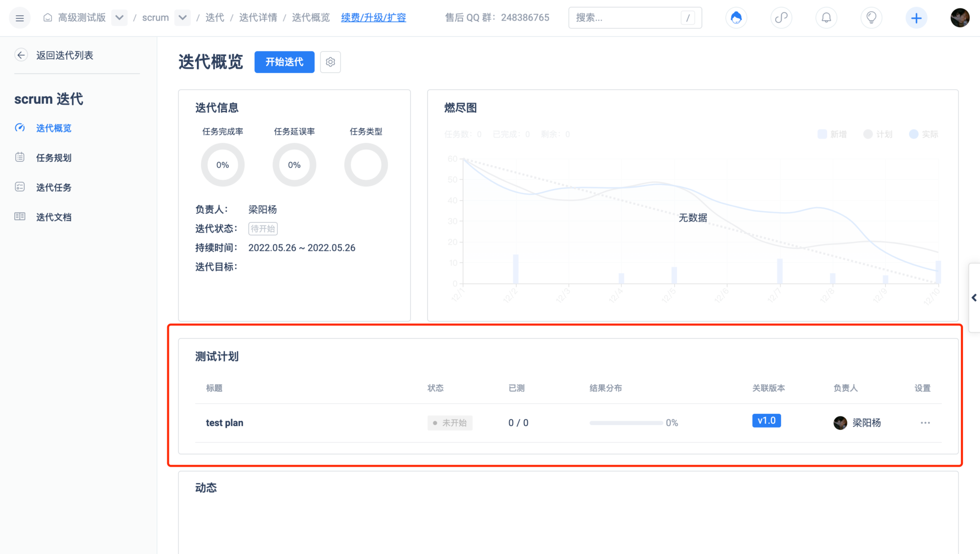The height and width of the screenshot is (554, 980).
Task: Click the back arrow to iteration list
Action: click(21, 55)
